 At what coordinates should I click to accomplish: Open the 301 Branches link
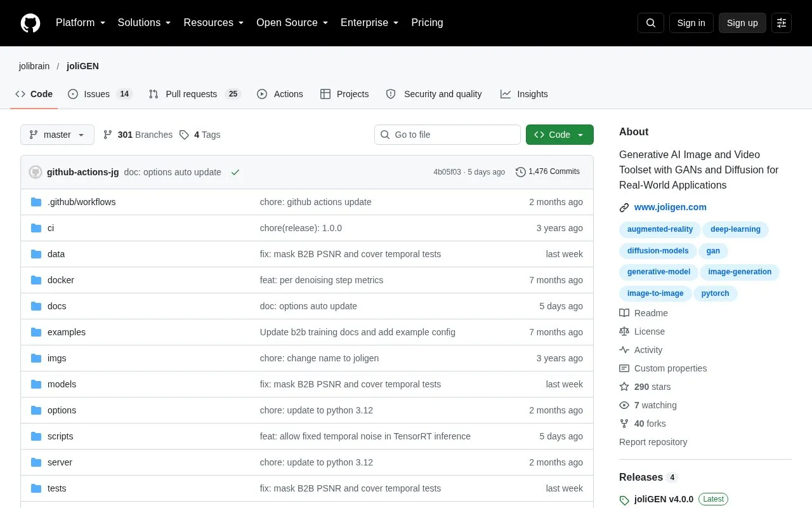(x=138, y=135)
